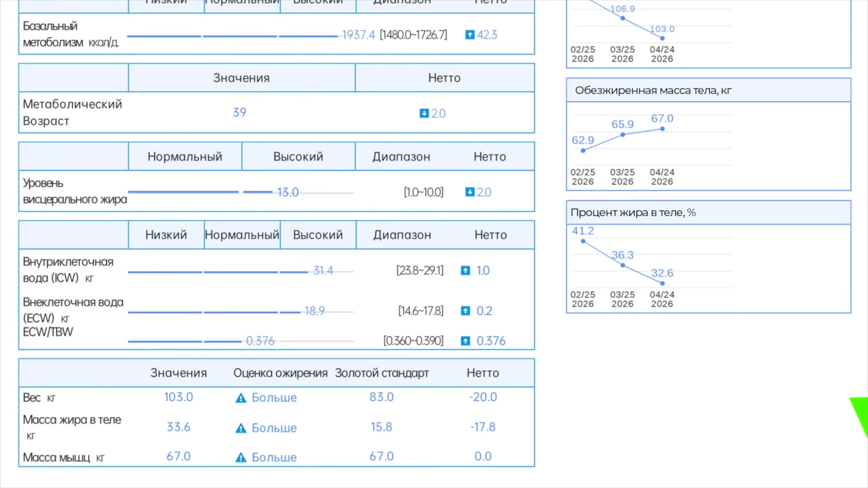Select the basal metabolism value 1937.4
This screenshot has width=868, height=488.
pos(359,35)
